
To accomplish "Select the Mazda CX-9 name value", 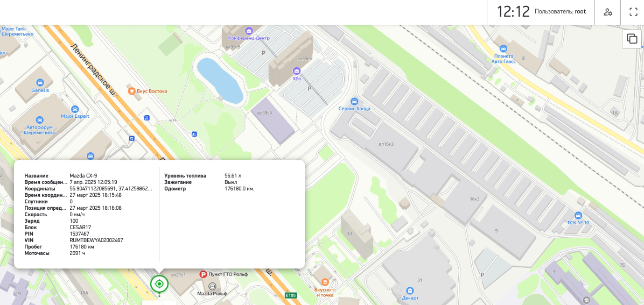I will tap(83, 176).
